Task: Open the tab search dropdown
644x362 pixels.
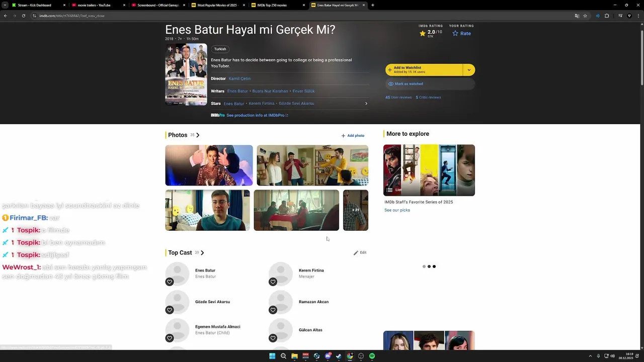Action: pyautogui.click(x=5, y=5)
